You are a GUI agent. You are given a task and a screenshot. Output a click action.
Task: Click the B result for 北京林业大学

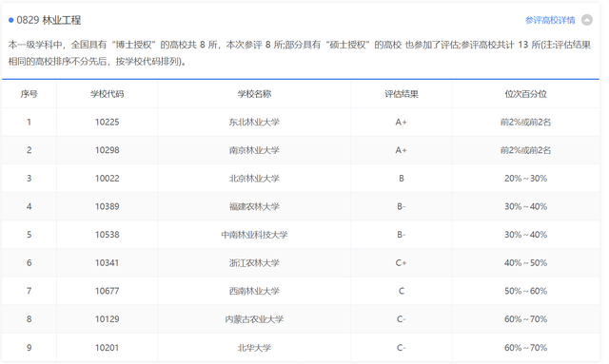(x=402, y=179)
